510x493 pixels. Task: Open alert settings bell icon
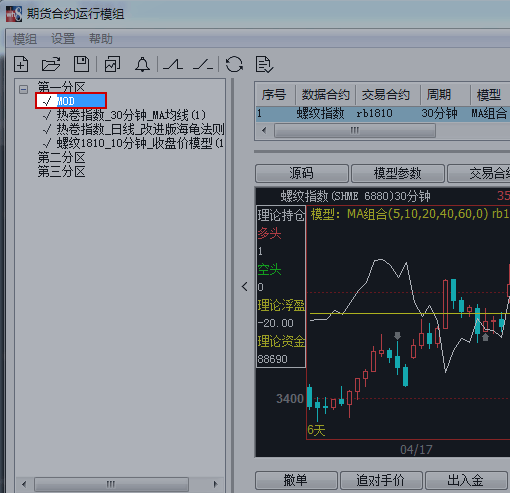(x=142, y=64)
